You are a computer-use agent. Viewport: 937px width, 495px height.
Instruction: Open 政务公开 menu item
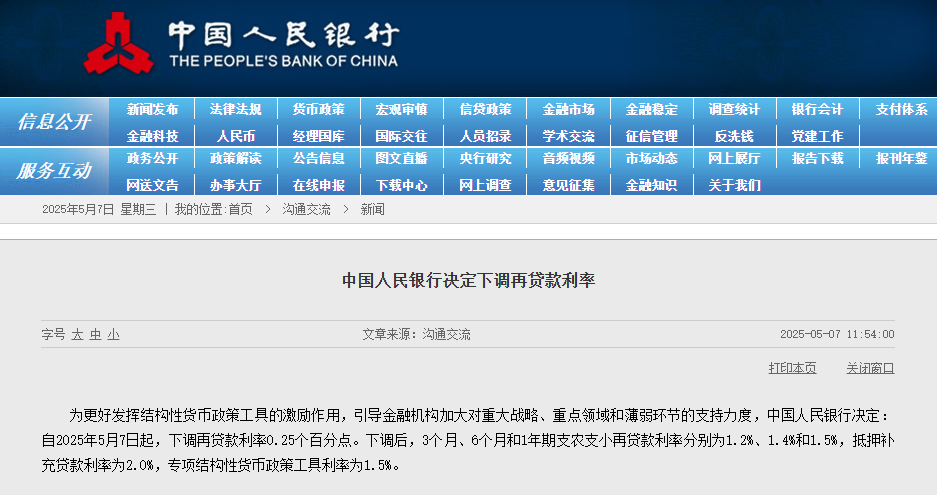point(152,158)
